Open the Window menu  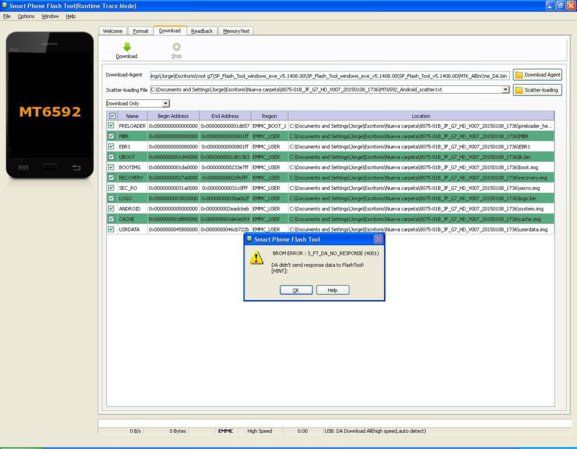tap(50, 16)
